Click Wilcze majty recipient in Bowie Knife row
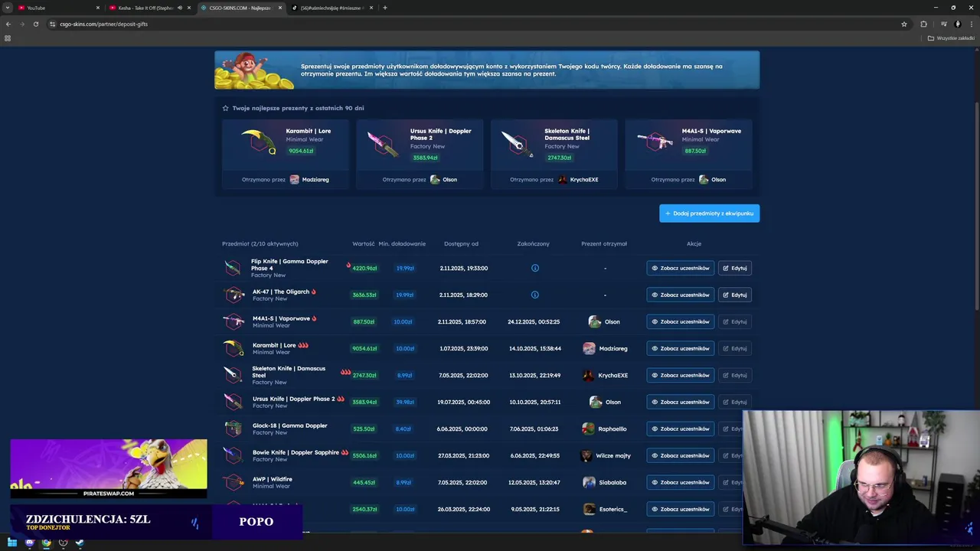 click(x=606, y=455)
